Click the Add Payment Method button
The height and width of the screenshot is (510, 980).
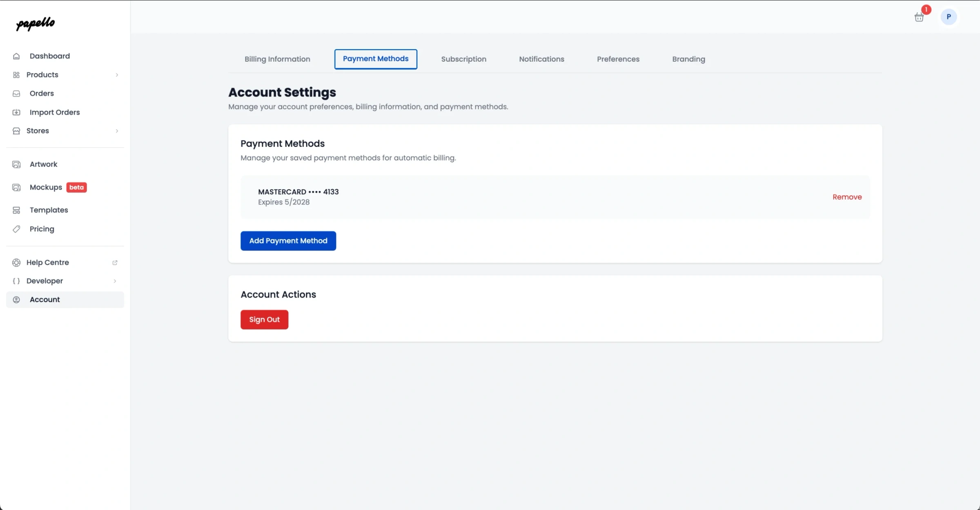pyautogui.click(x=288, y=241)
